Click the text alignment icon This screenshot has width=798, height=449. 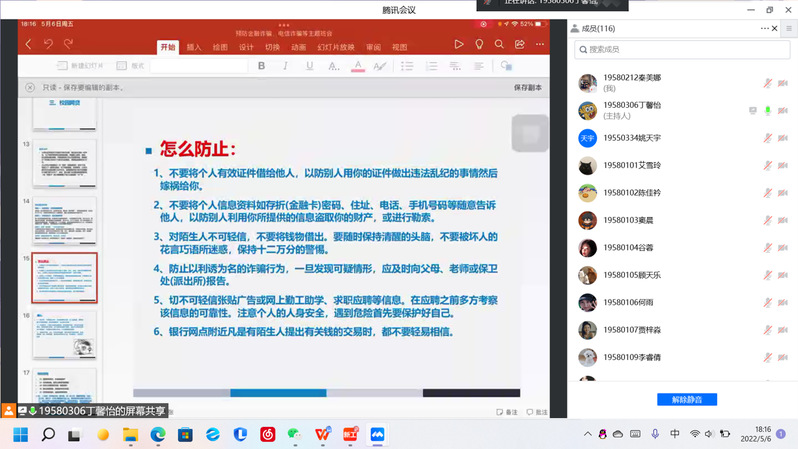pos(479,66)
